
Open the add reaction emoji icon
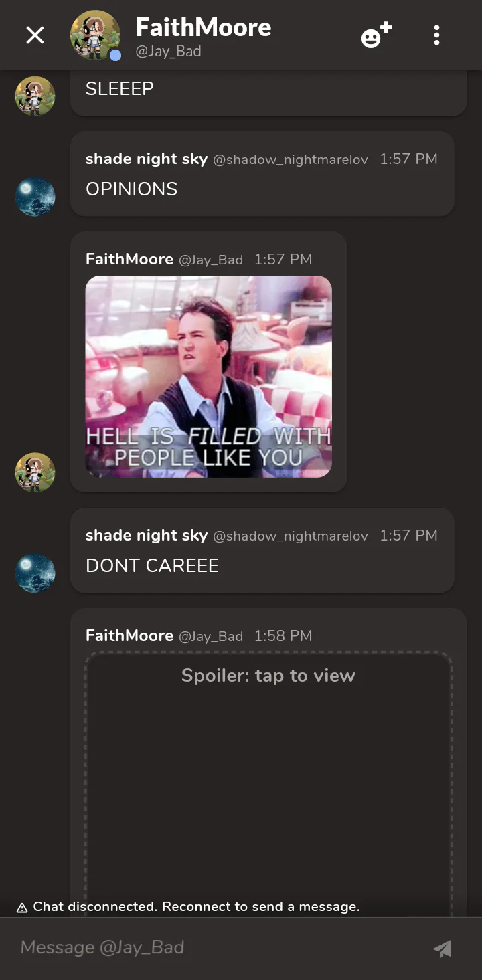click(376, 35)
